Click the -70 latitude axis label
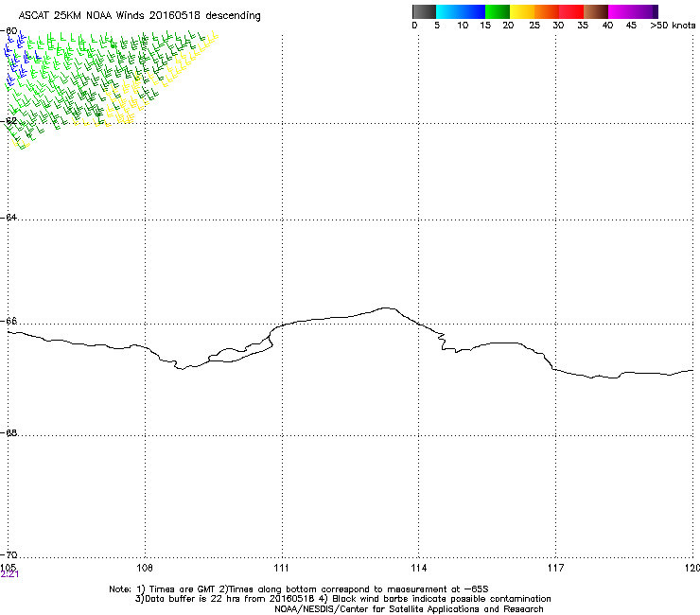700x615 pixels. pos(9,555)
